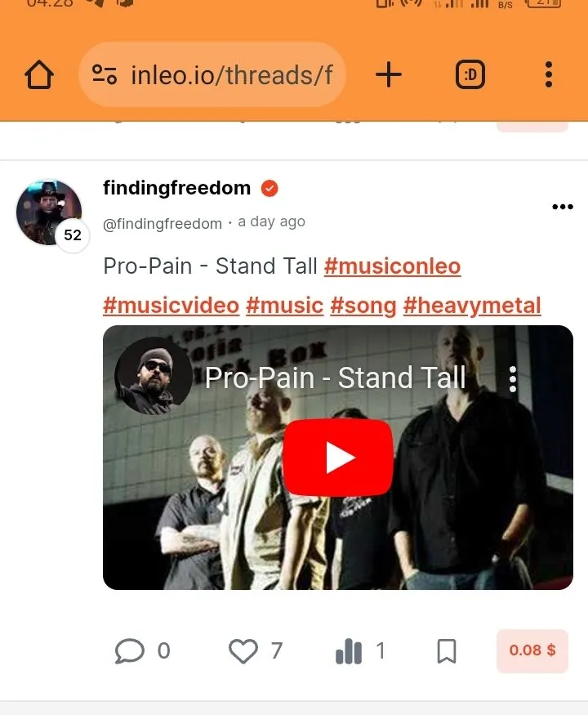Tap the browser home icon
The height and width of the screenshot is (715, 588).
pyautogui.click(x=39, y=75)
